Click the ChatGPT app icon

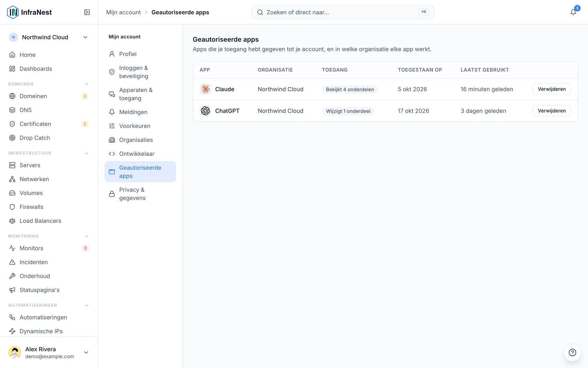pos(206,111)
